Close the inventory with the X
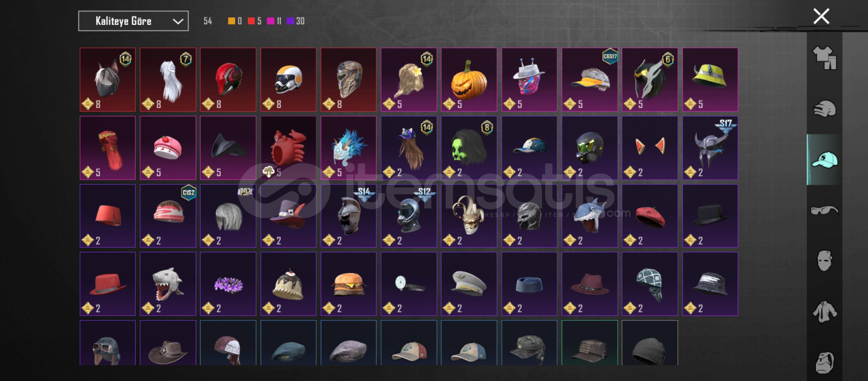The width and height of the screenshot is (868, 381). [821, 17]
